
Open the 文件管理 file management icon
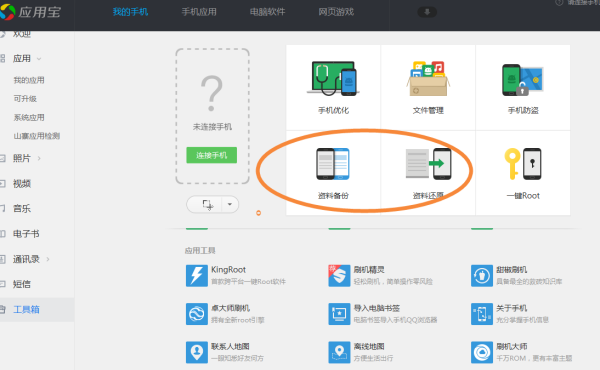point(428,78)
